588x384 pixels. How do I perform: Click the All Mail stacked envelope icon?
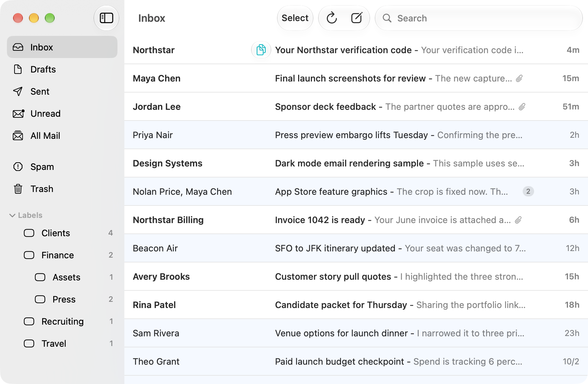click(18, 136)
